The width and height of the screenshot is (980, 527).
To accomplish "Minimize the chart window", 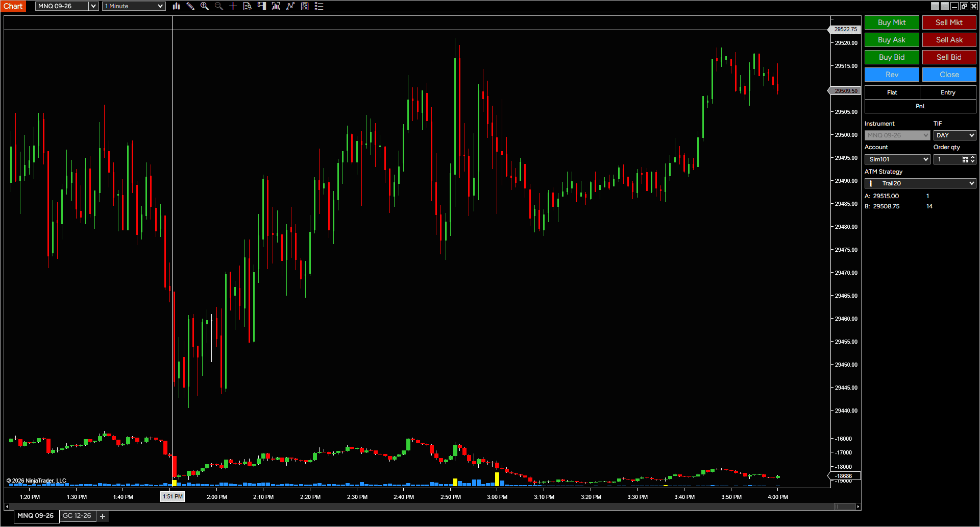I will click(x=954, y=6).
